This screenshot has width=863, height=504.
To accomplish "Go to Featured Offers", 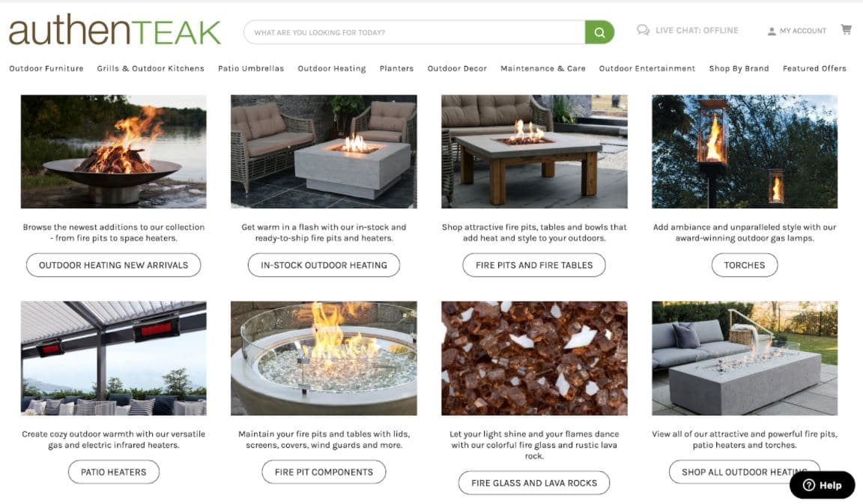I will tap(814, 69).
